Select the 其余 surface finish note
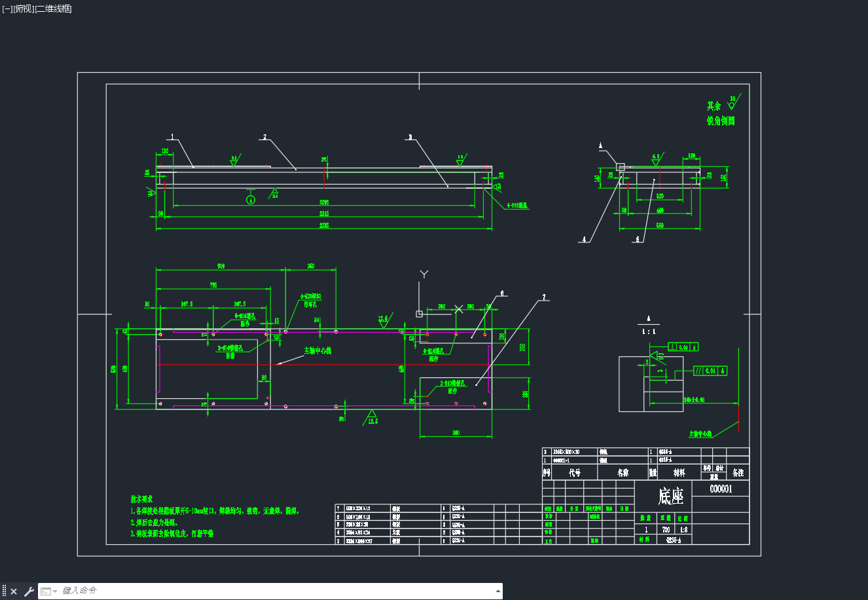Viewport: 868px width, 600px height. [x=714, y=105]
